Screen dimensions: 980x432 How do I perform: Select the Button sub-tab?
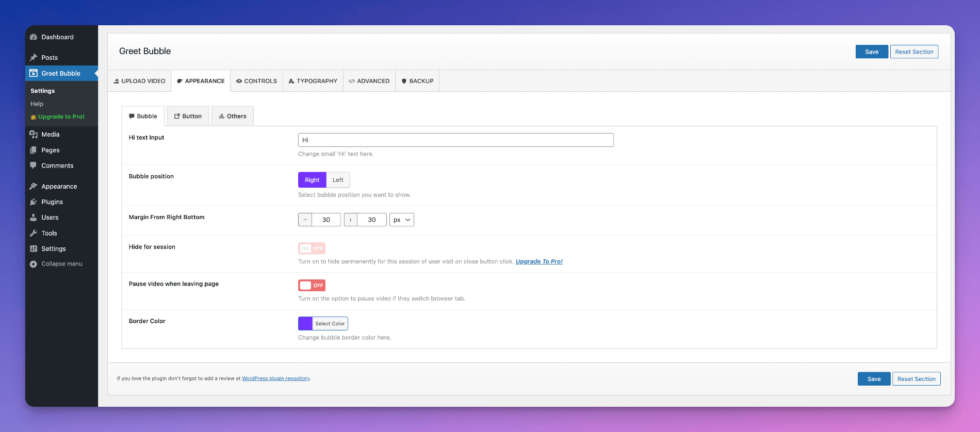[x=188, y=116]
